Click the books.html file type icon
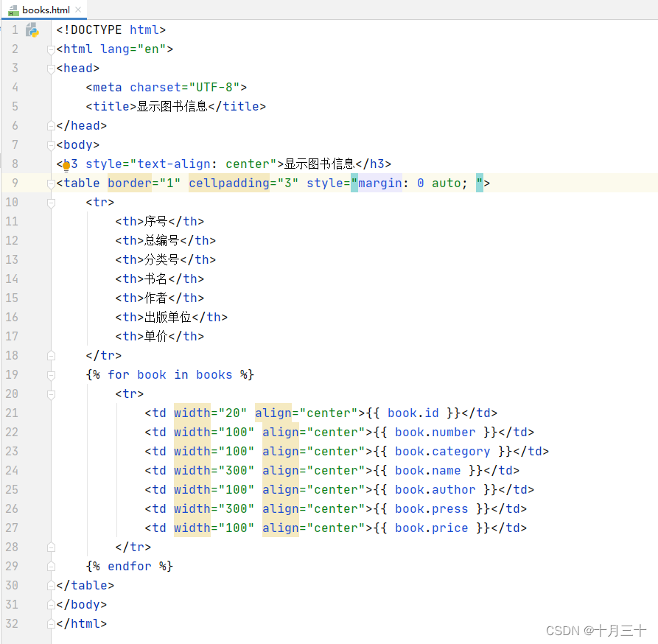The height and width of the screenshot is (644, 658). pyautogui.click(x=13, y=10)
